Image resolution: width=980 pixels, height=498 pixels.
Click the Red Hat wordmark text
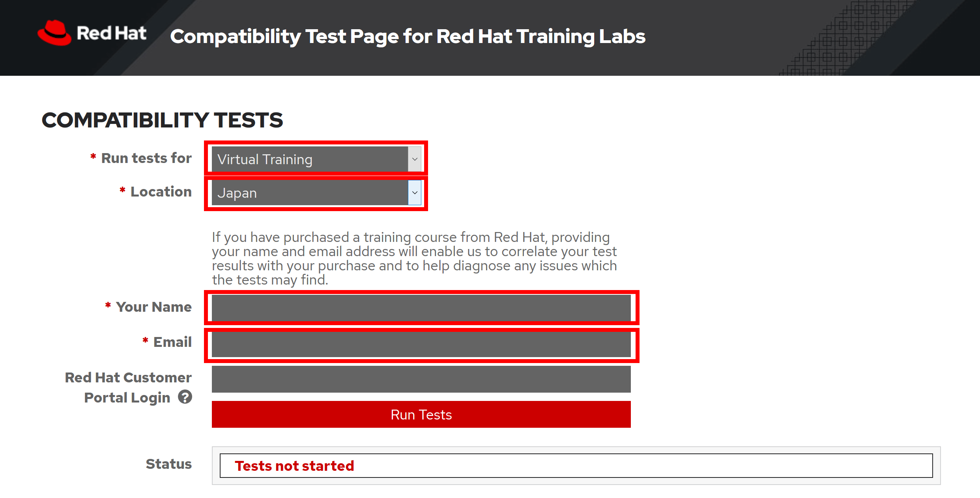[x=112, y=33]
